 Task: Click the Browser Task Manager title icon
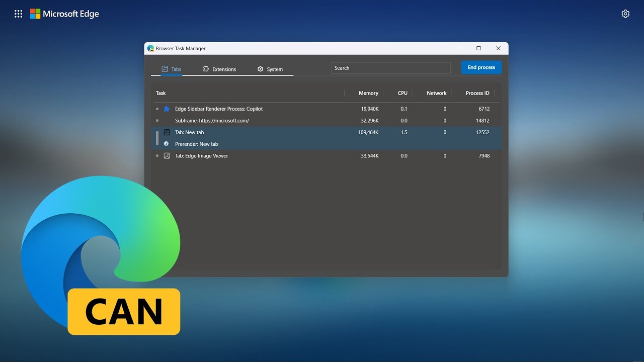150,48
